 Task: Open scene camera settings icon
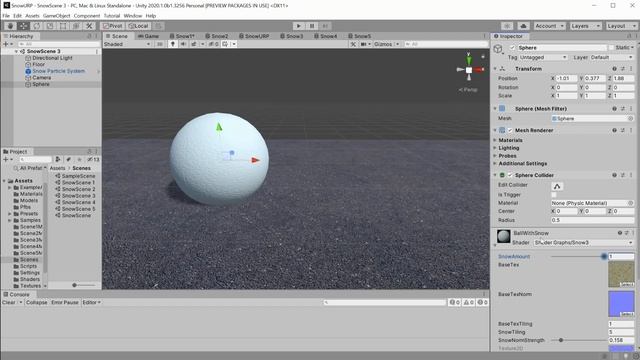364,44
